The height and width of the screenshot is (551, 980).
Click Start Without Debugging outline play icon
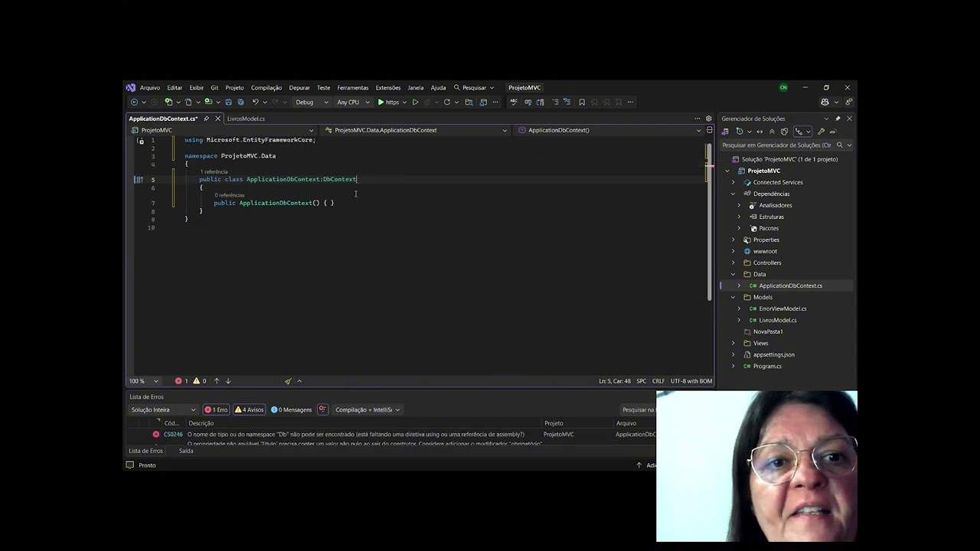[x=415, y=102]
